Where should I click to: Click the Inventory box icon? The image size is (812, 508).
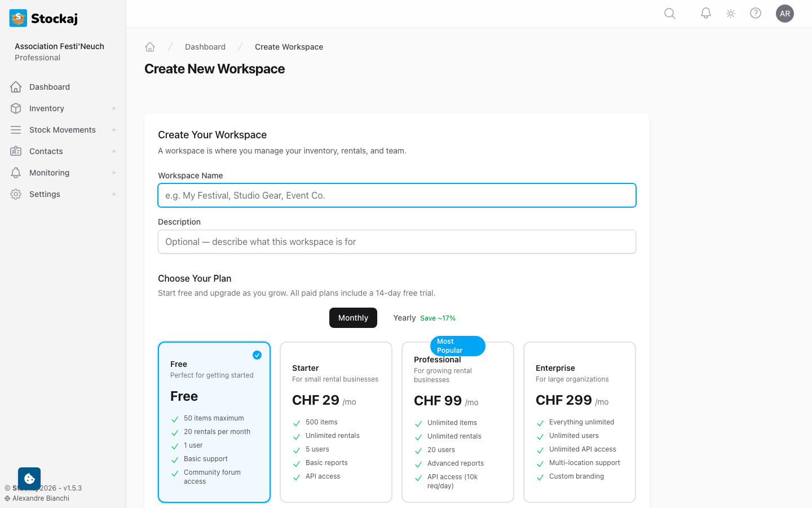tap(16, 108)
